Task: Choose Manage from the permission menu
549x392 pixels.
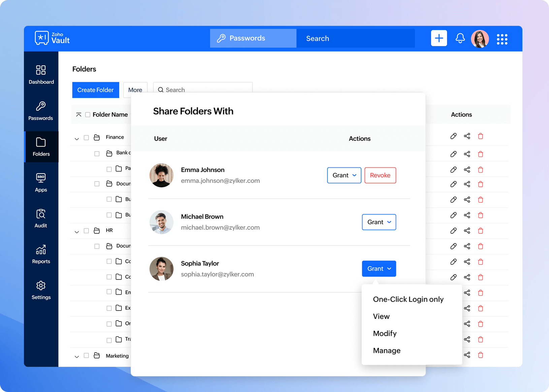Action: (386, 350)
